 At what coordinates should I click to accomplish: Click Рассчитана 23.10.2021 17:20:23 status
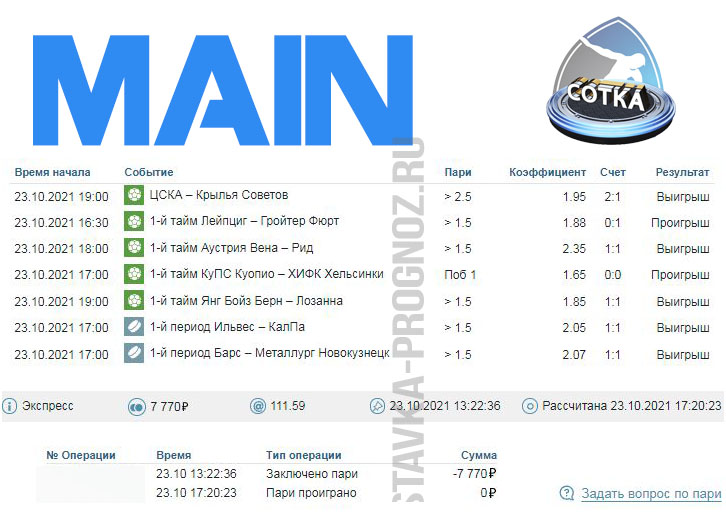coord(632,406)
